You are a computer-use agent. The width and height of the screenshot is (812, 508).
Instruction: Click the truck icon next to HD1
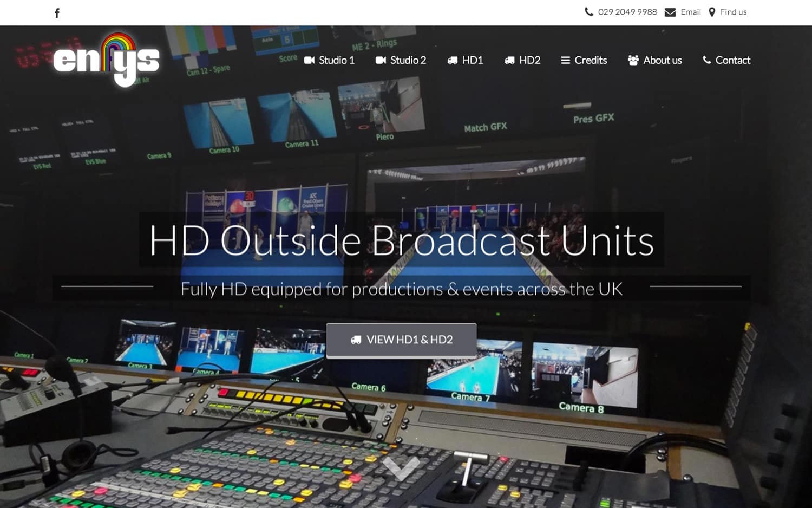point(453,60)
